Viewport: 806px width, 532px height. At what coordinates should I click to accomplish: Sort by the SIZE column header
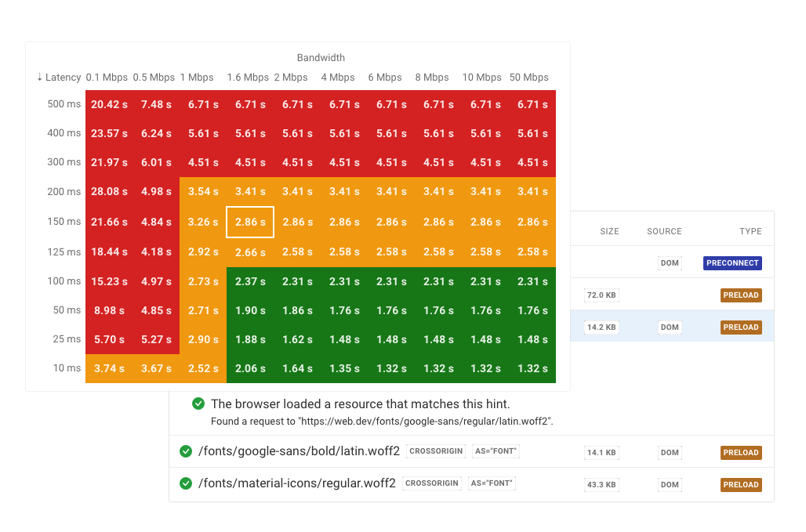tap(609, 231)
